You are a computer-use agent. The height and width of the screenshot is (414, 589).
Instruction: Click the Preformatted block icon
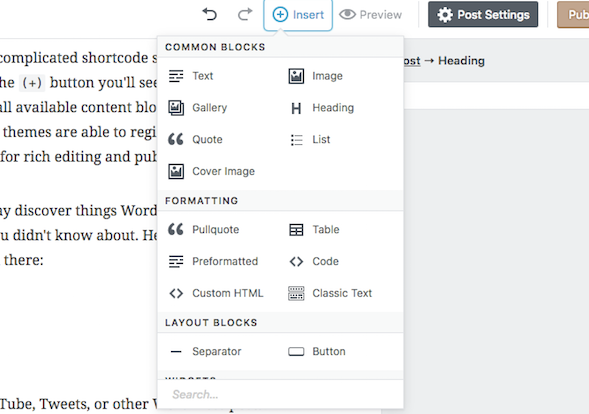(x=176, y=261)
